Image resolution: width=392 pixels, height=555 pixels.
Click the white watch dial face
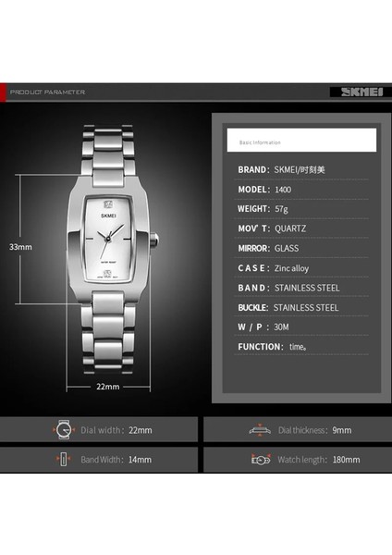[108, 240]
